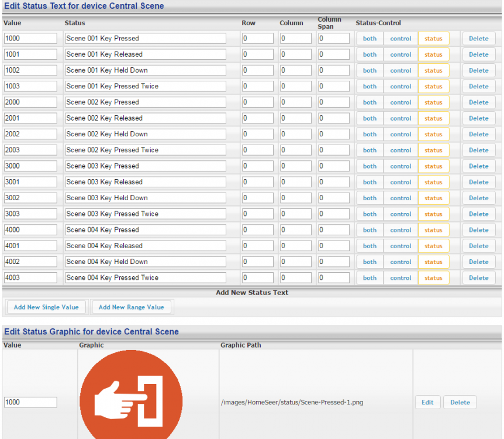Image resolution: width=504 pixels, height=439 pixels.
Task: Click the graphic Value field containing 1000
Action: tap(30, 402)
